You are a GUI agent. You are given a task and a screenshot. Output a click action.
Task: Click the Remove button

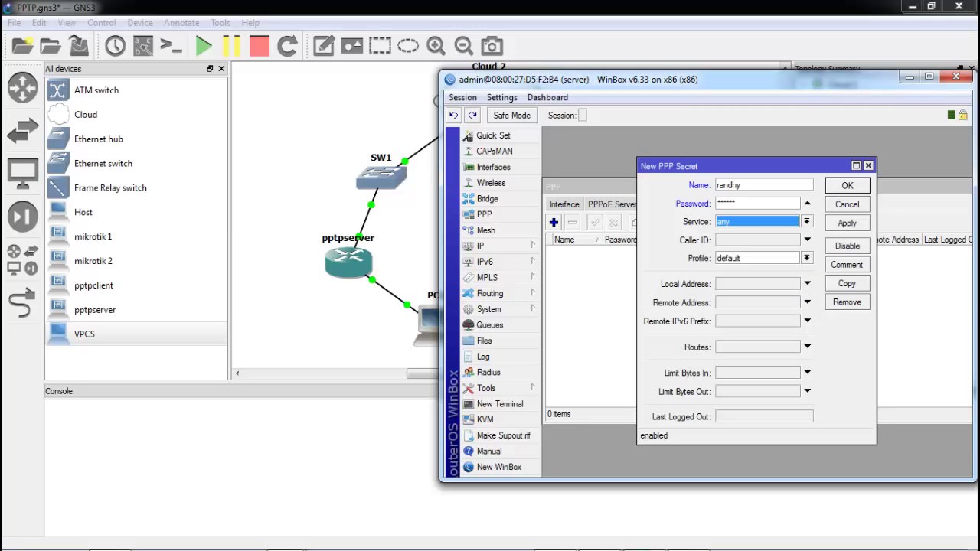pyautogui.click(x=848, y=302)
